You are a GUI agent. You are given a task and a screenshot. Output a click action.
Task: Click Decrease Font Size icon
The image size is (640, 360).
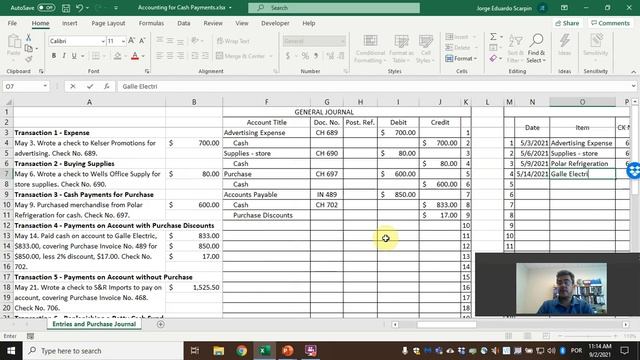pos(142,40)
